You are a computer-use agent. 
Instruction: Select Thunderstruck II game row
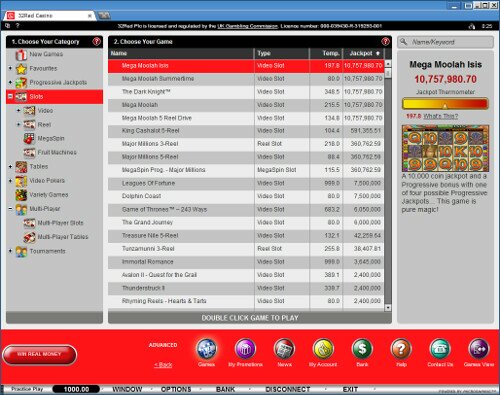click(246, 288)
